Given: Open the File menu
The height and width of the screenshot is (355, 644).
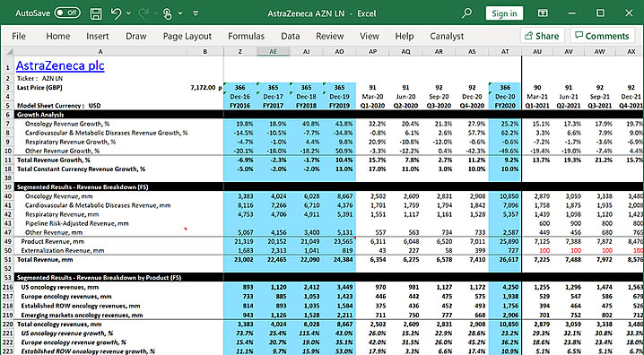Looking at the screenshot, I should pos(19,36).
